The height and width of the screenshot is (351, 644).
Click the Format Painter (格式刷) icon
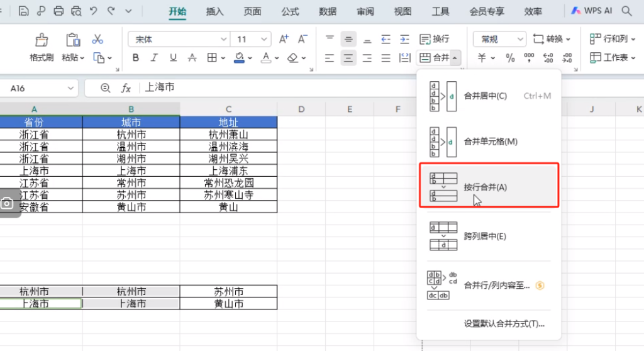click(42, 40)
